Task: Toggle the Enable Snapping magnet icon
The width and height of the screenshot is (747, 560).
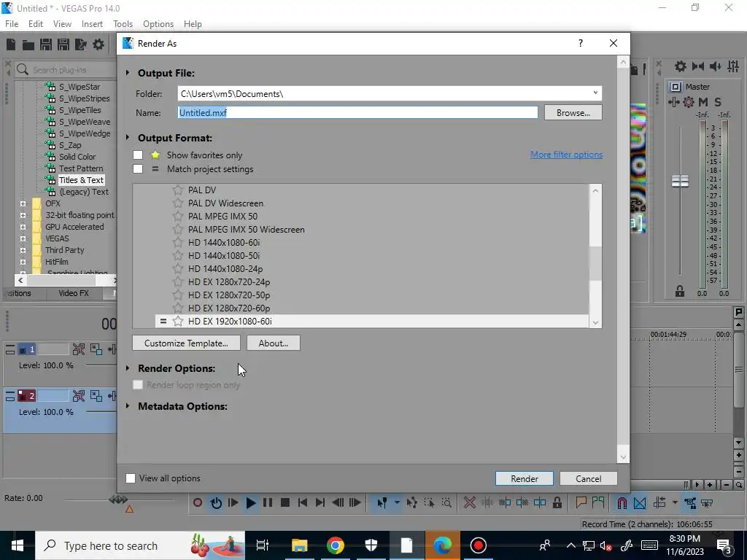Action: tap(622, 502)
